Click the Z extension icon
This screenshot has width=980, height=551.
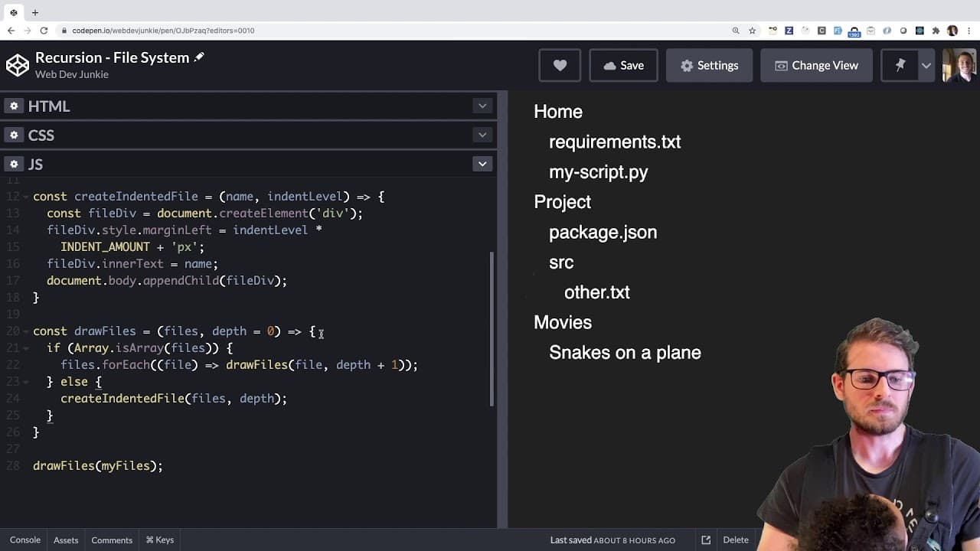789,31
